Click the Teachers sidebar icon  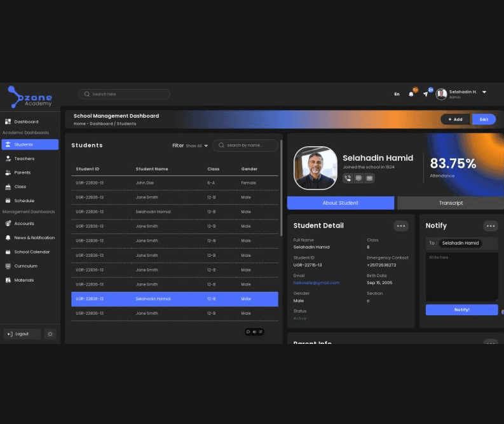pos(8,158)
